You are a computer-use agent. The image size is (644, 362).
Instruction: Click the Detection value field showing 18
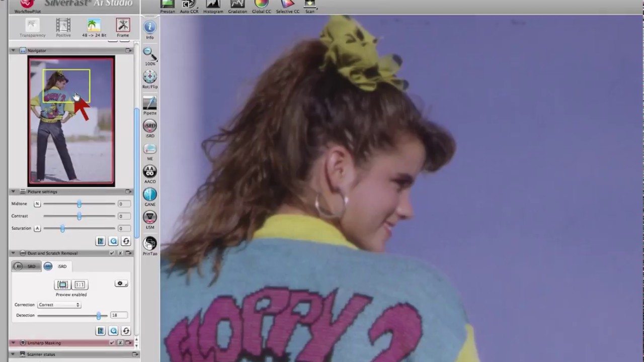tap(119, 315)
